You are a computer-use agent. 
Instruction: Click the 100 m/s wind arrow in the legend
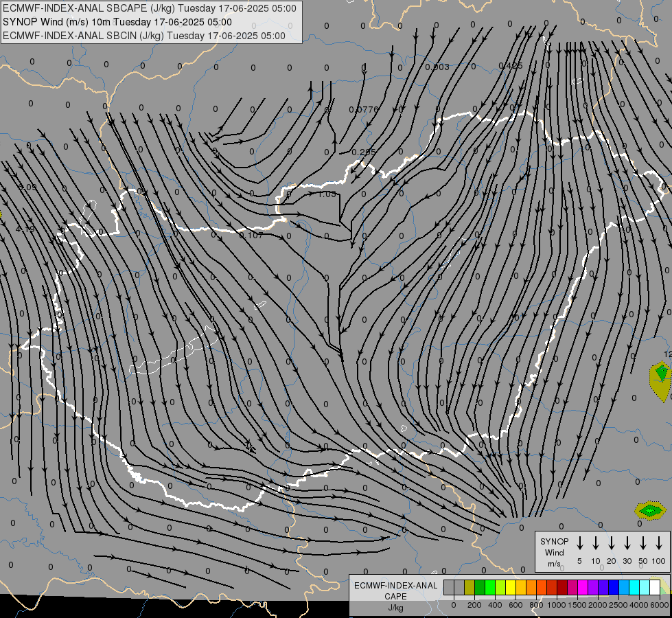[x=659, y=543]
